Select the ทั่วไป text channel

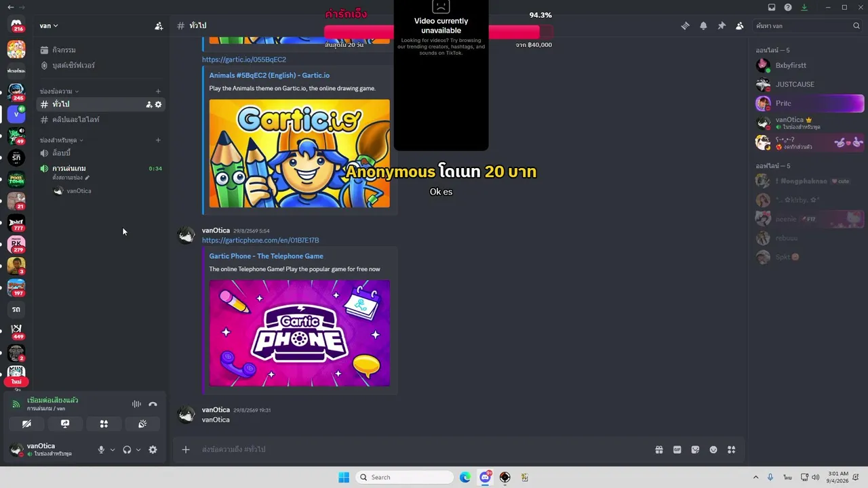pyautogui.click(x=100, y=104)
